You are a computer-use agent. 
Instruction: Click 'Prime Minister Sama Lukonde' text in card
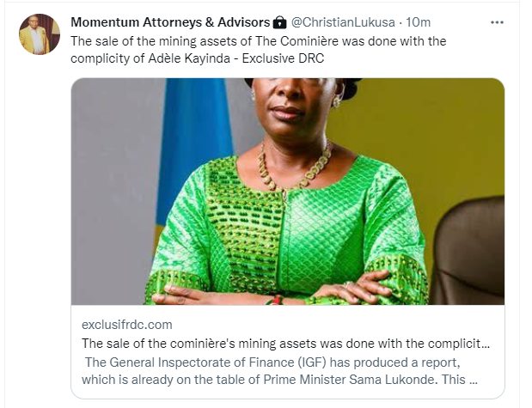tap(344, 379)
